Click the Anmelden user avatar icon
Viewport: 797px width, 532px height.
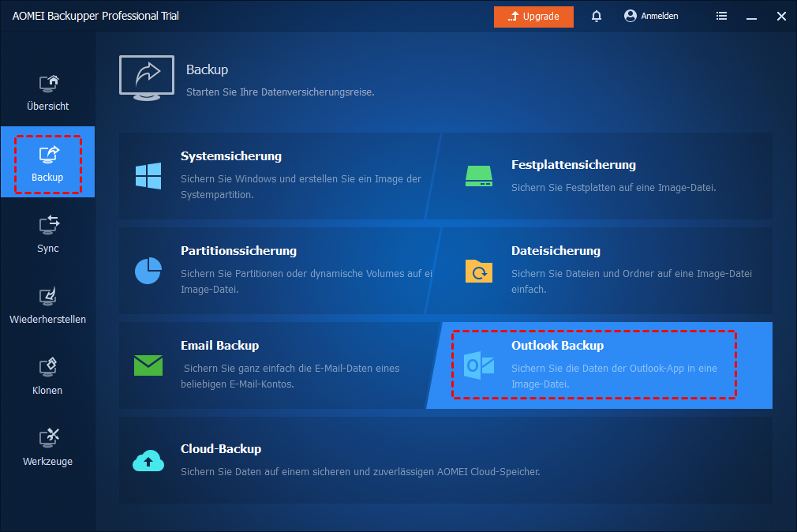point(630,17)
